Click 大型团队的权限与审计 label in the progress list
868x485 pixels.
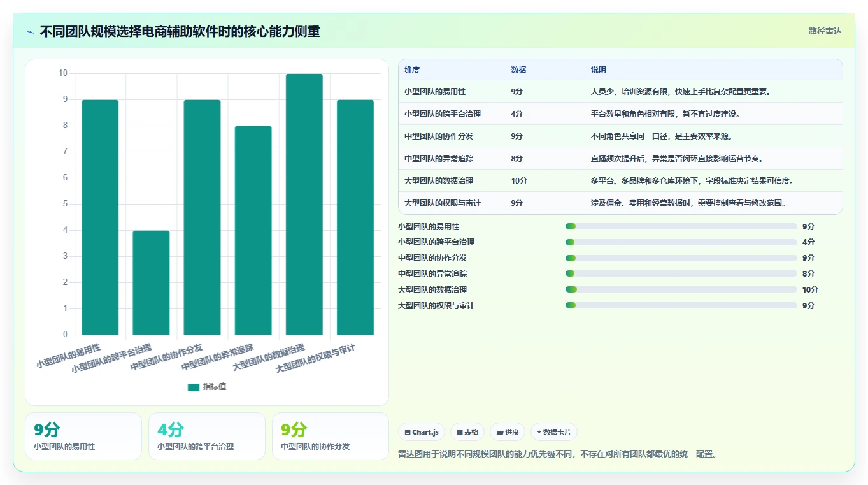(x=436, y=305)
